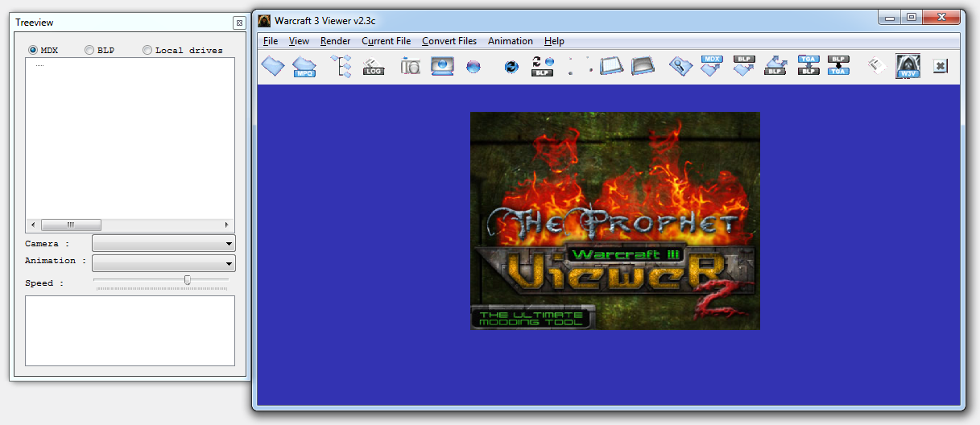The image size is (980, 425).
Task: Open an MPQ archive via toolbar
Action: click(304, 66)
